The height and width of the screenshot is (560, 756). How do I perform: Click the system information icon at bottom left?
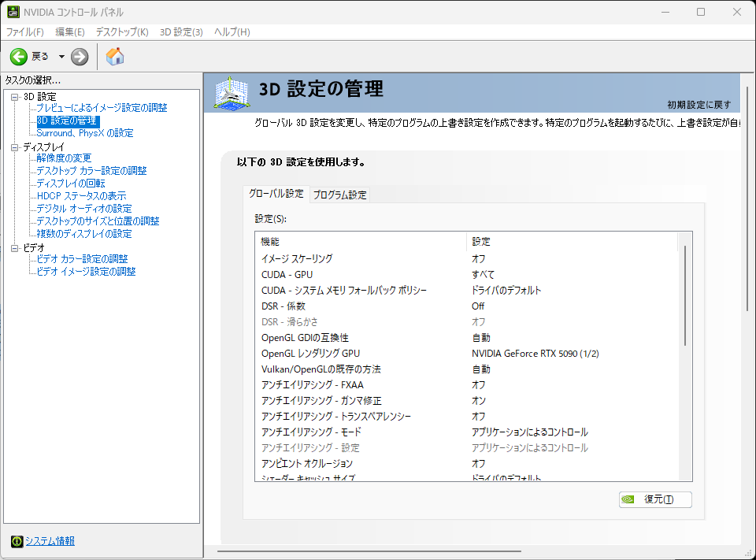[17, 541]
